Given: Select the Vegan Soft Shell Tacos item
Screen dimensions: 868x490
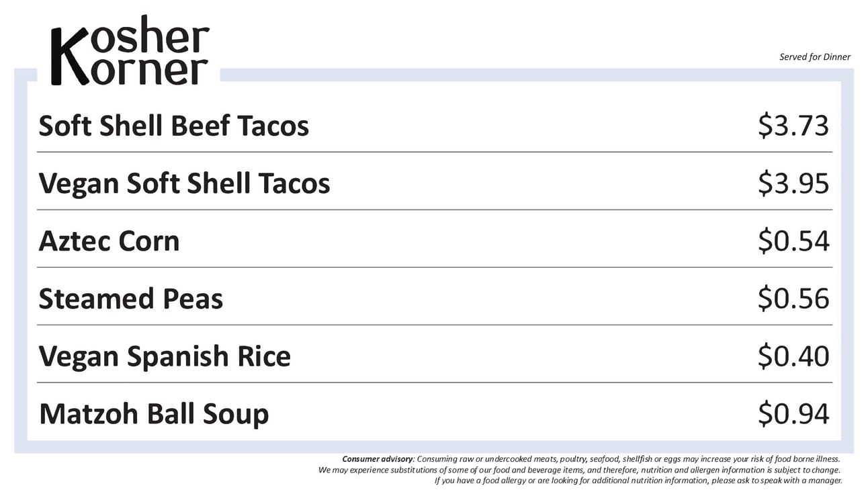Looking at the screenshot, I should (184, 184).
